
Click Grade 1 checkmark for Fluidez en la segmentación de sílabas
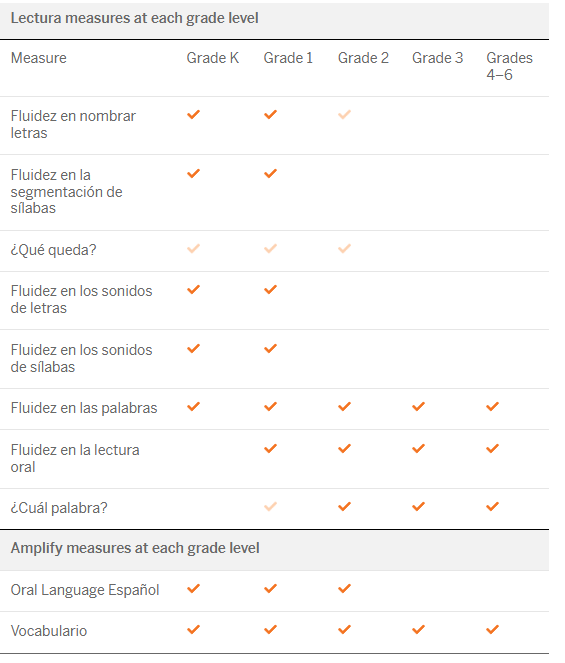270,173
